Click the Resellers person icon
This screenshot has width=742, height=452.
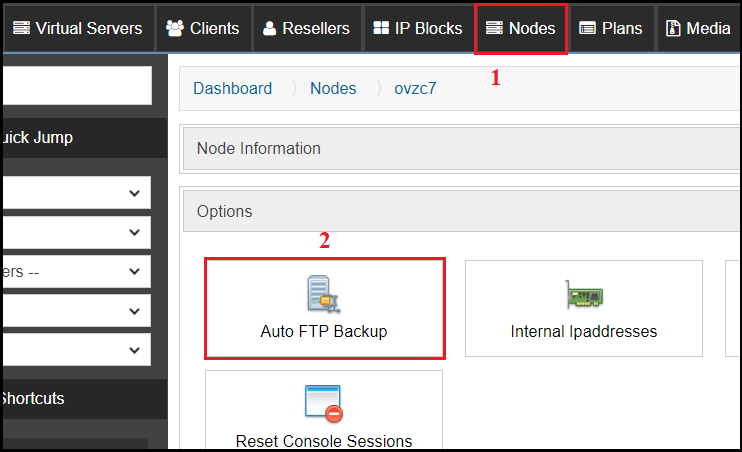pyautogui.click(x=269, y=28)
